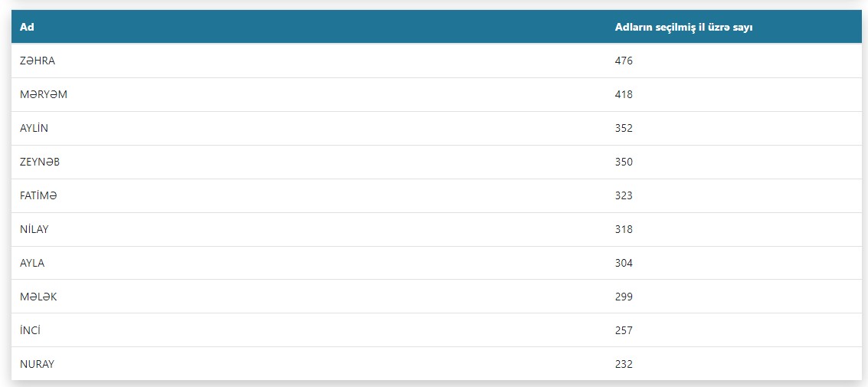
Task: Click the FATİMƏ name cell
Action: [x=38, y=195]
